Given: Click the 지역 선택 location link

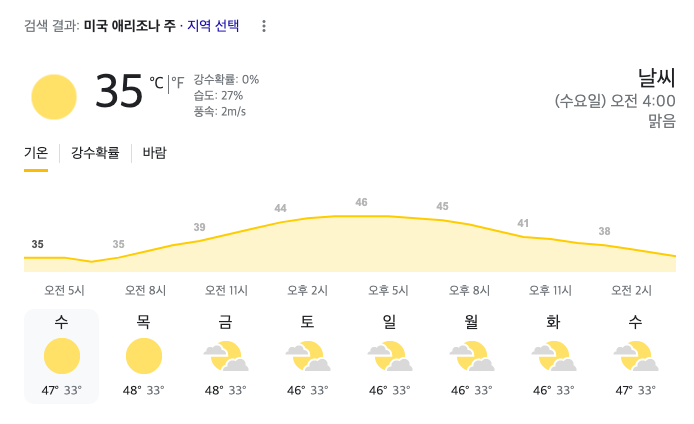Looking at the screenshot, I should (x=213, y=26).
